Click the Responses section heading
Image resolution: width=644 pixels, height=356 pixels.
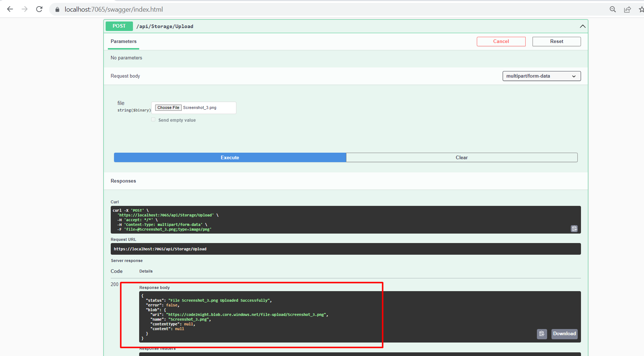tap(123, 181)
